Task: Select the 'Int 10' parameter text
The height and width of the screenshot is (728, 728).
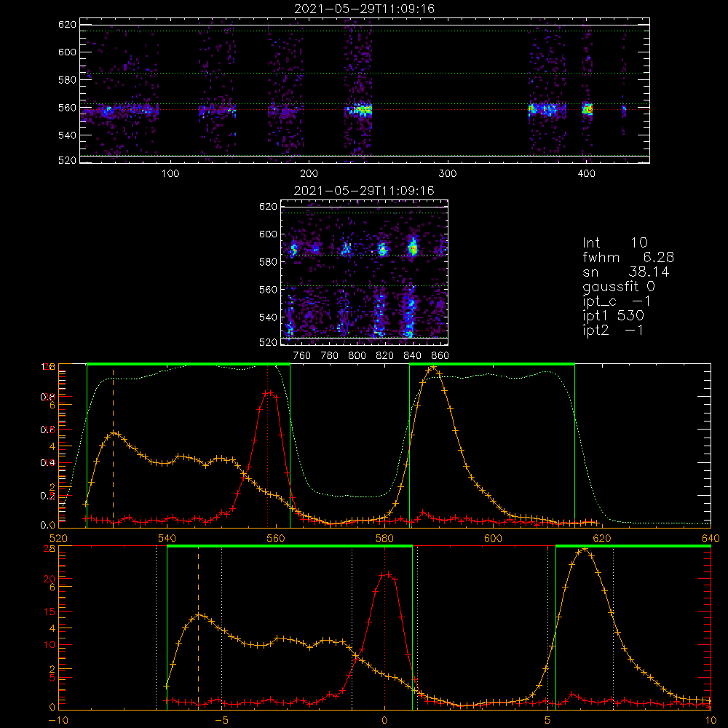Action: point(614,242)
